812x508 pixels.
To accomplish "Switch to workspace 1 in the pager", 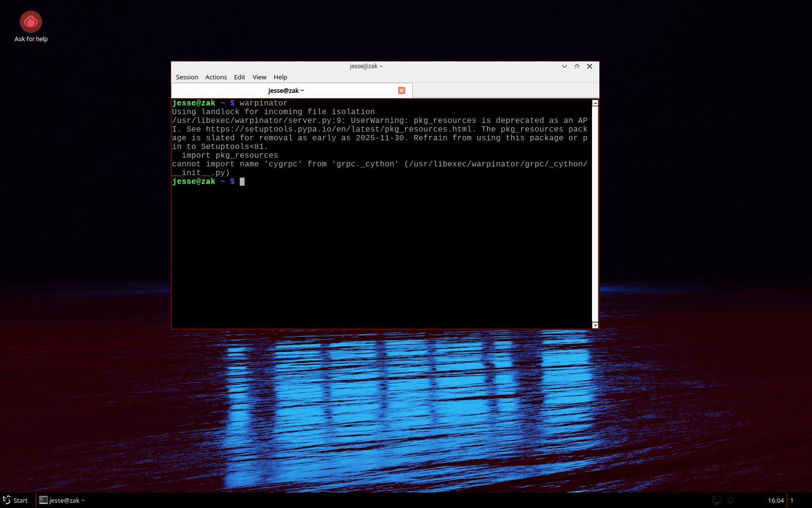I will [x=792, y=500].
